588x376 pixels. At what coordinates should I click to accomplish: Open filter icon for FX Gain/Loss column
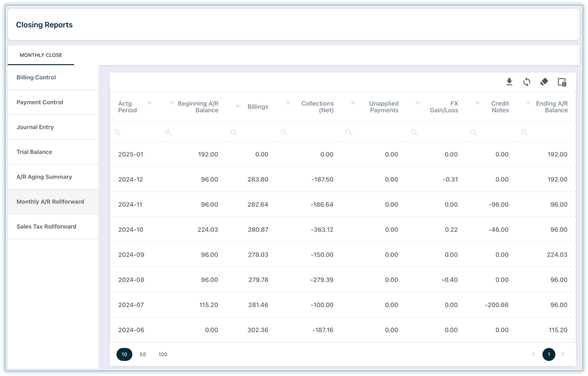[418, 103]
